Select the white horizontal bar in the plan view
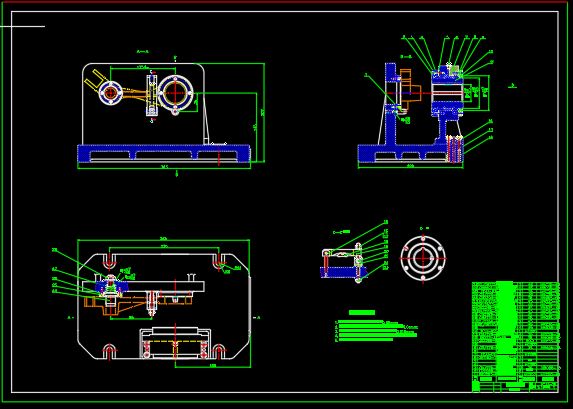This screenshot has height=409, width=573. (144, 287)
